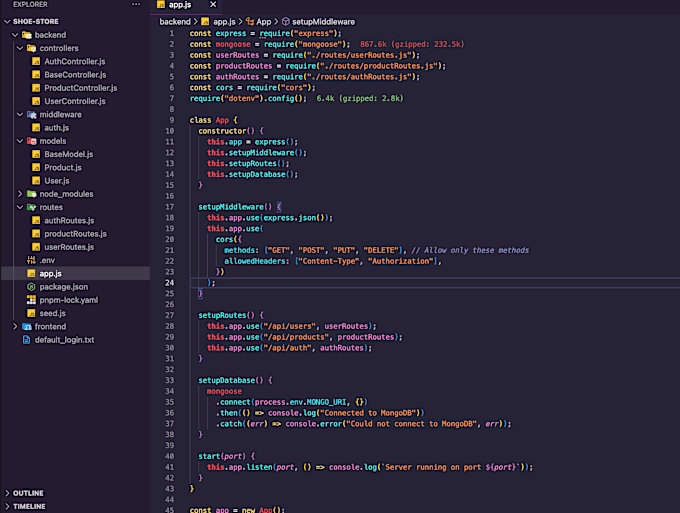Collapse the backend folder chevron

15,35
